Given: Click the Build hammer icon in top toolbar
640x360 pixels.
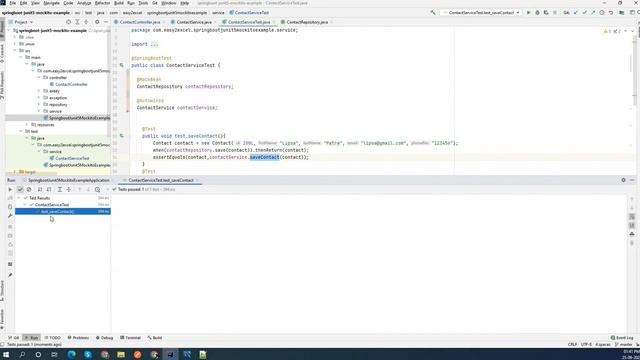Looking at the screenshot, I should coord(433,13).
